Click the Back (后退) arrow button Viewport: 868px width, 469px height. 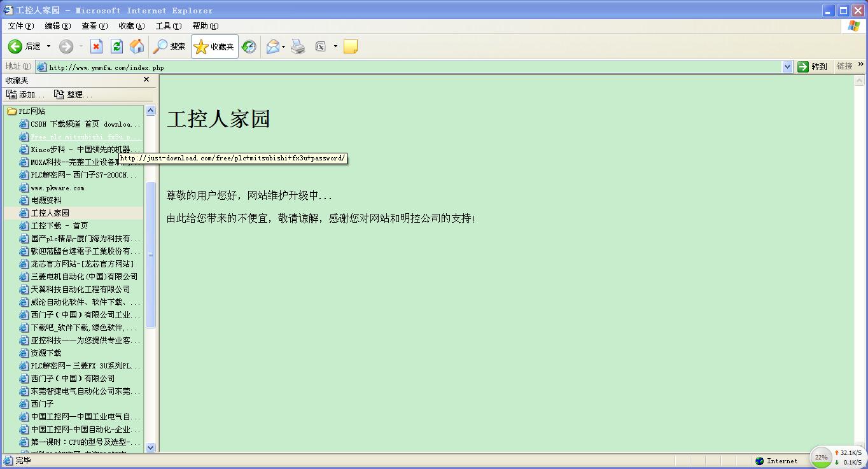click(x=15, y=46)
